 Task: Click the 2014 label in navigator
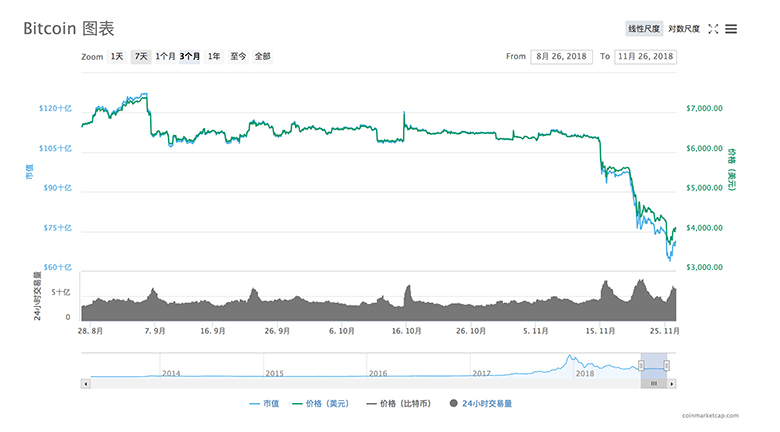[171, 373]
